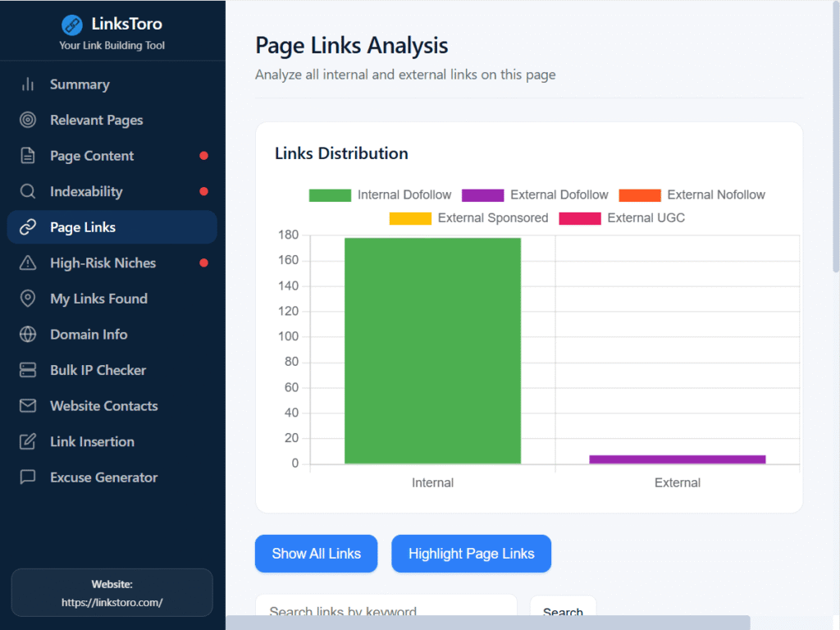840x630 pixels.
Task: Toggle the External Sponsored yellow legend swatch
Action: [410, 218]
